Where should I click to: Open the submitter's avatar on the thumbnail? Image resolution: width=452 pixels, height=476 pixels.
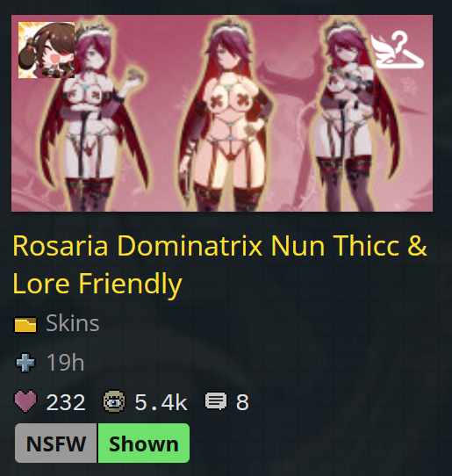[47, 50]
